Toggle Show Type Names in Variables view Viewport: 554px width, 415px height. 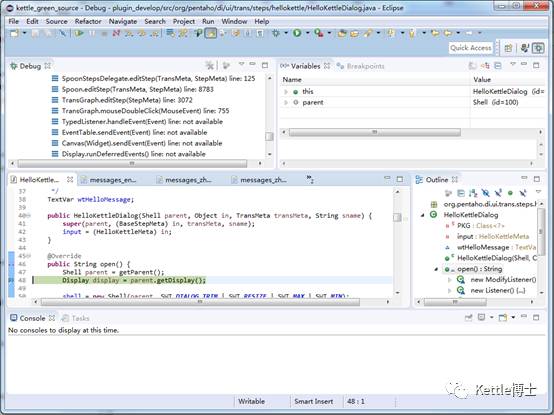[472, 66]
